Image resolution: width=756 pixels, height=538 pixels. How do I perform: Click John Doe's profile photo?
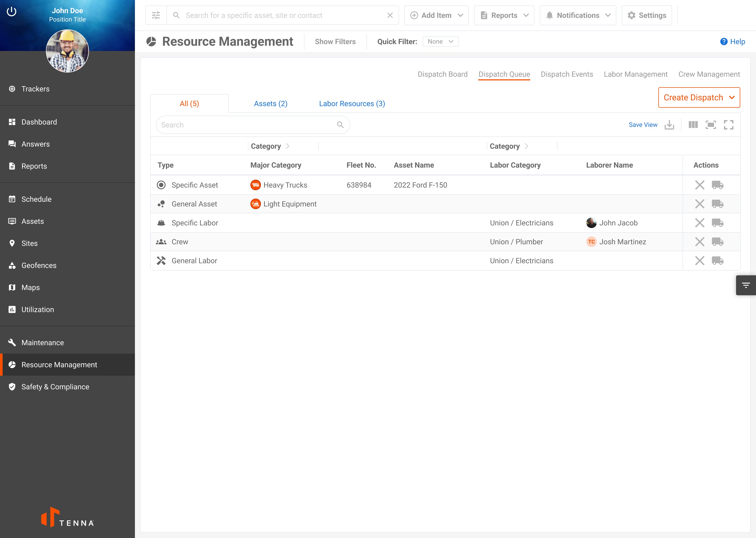pos(67,51)
